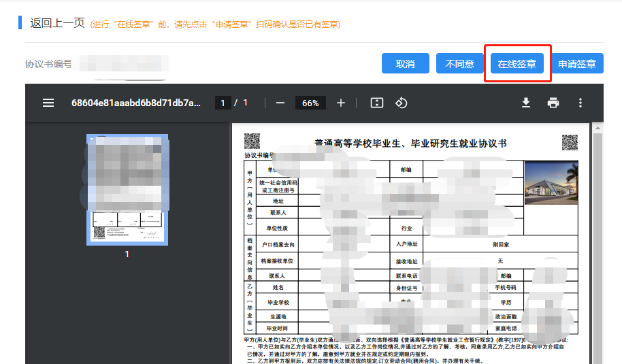Rotate the document counterclockwise
The height and width of the screenshot is (364, 622).
[402, 103]
